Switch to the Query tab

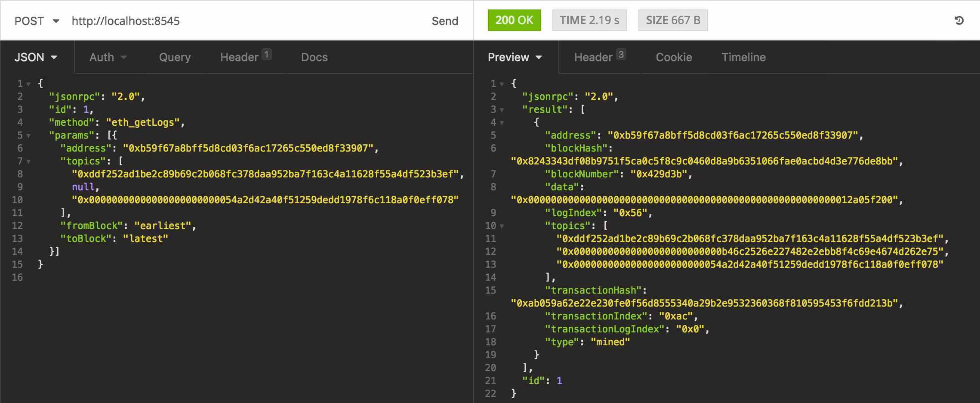[x=175, y=57]
